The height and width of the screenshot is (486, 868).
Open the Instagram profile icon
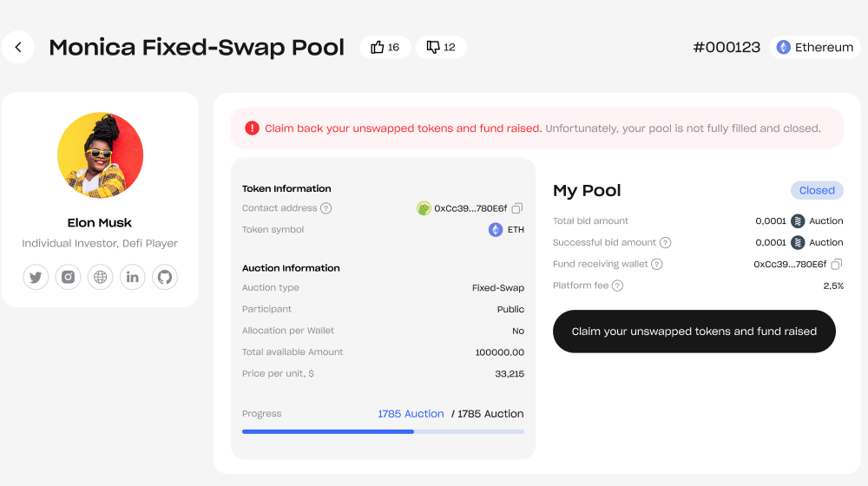pos(68,278)
